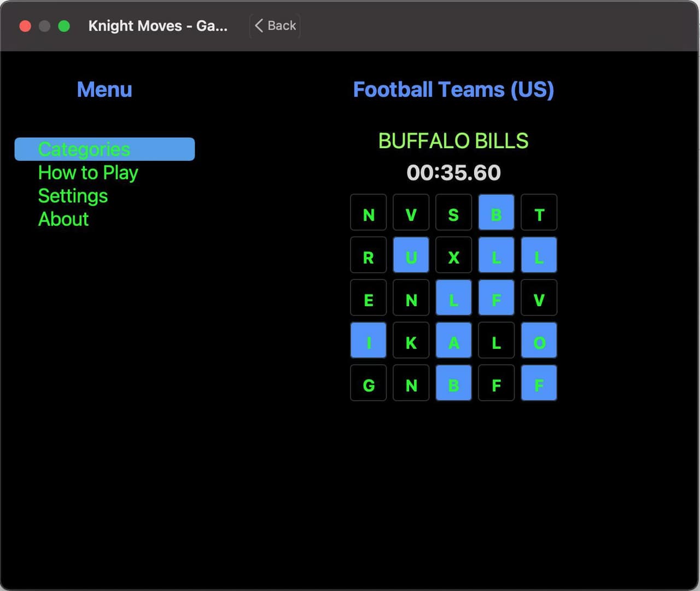The height and width of the screenshot is (591, 700).
Task: Zoom the window with the green button
Action: pyautogui.click(x=64, y=26)
